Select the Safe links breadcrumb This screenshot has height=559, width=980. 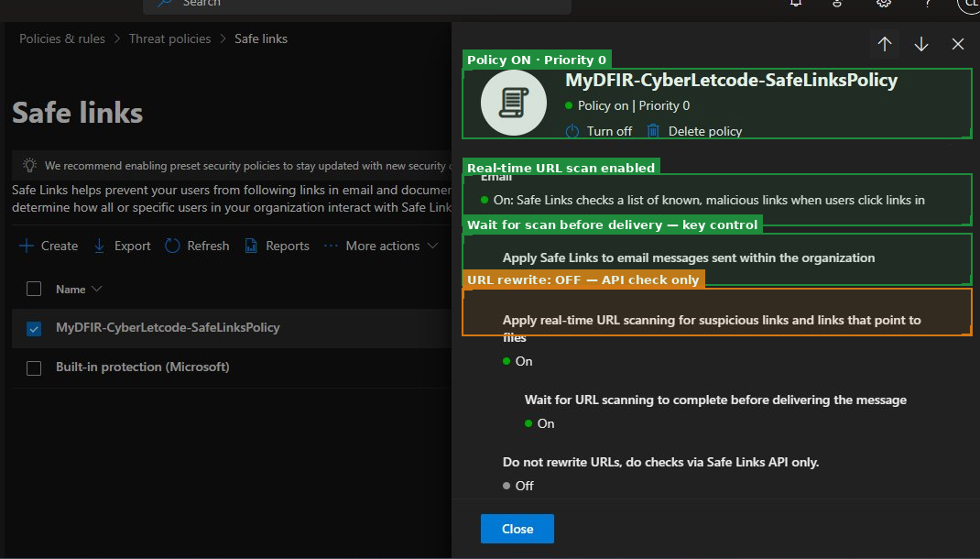pos(261,38)
